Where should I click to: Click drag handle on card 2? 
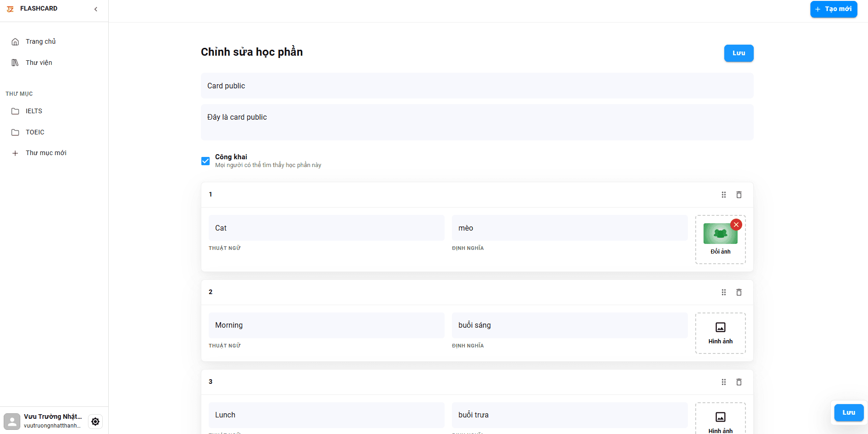click(x=724, y=292)
